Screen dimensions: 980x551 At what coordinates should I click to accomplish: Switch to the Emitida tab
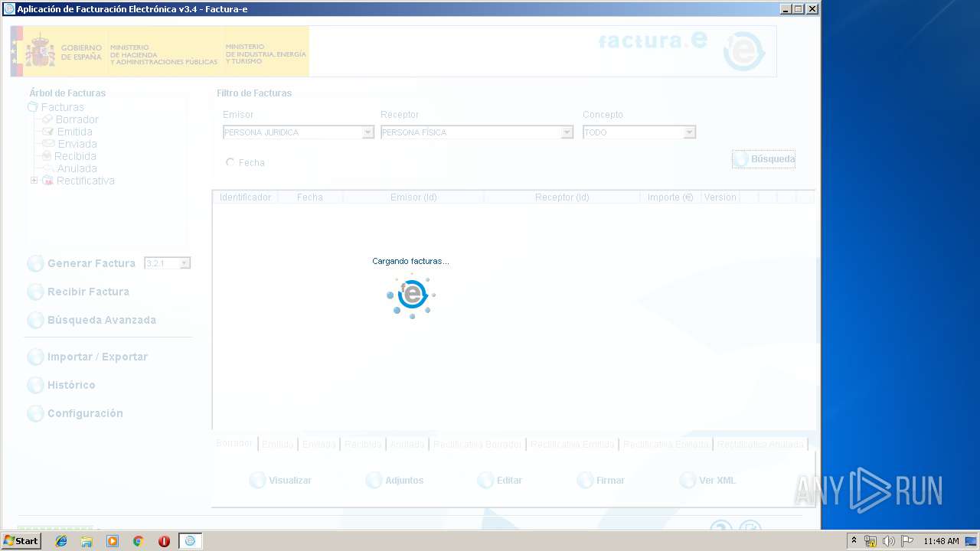click(278, 444)
